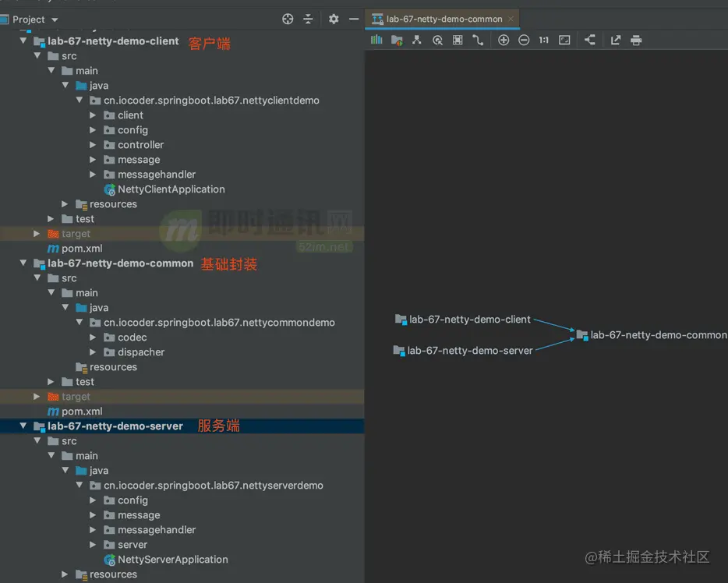The height and width of the screenshot is (583, 728).
Task: Collapse lab-67-netty-demo-common module
Action: pos(23,263)
